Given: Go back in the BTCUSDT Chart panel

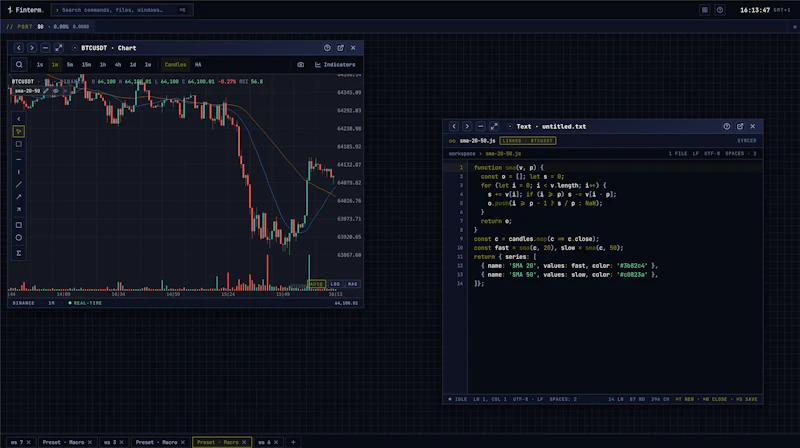Looking at the screenshot, I should 19,48.
